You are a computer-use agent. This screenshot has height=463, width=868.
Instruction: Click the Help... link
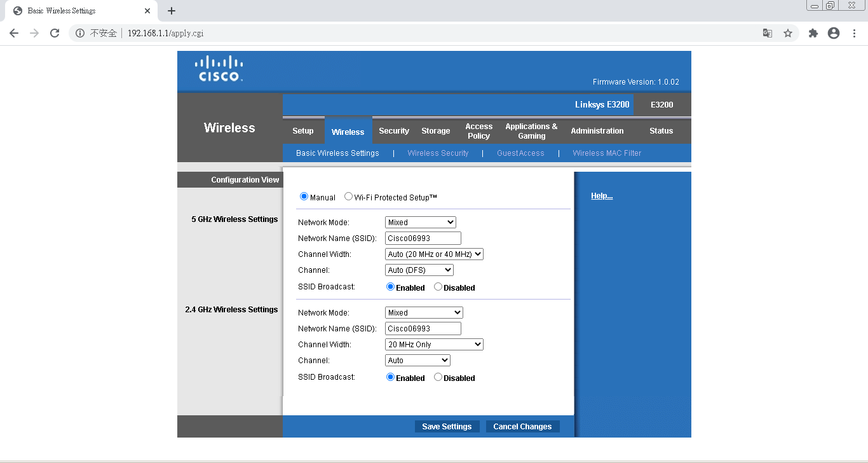click(x=602, y=196)
